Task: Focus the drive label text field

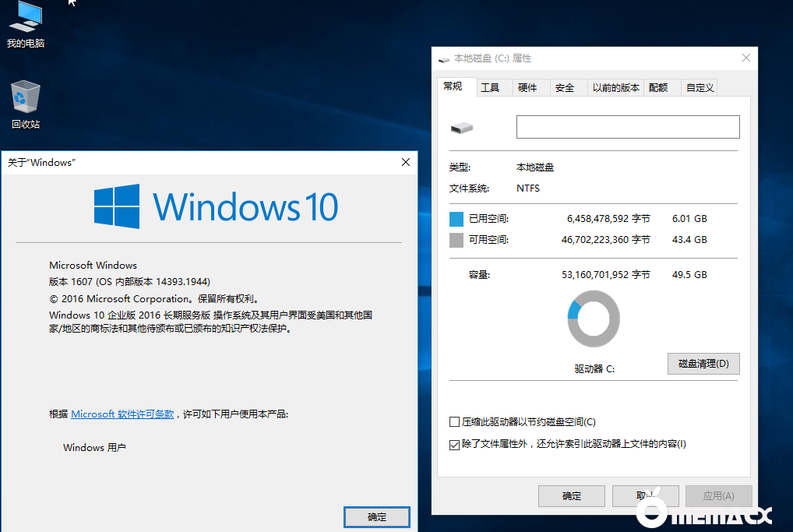Action: [x=627, y=127]
